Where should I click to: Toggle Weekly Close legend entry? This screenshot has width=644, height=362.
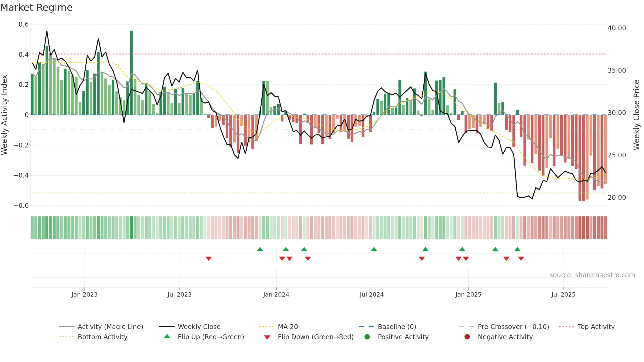(190, 327)
